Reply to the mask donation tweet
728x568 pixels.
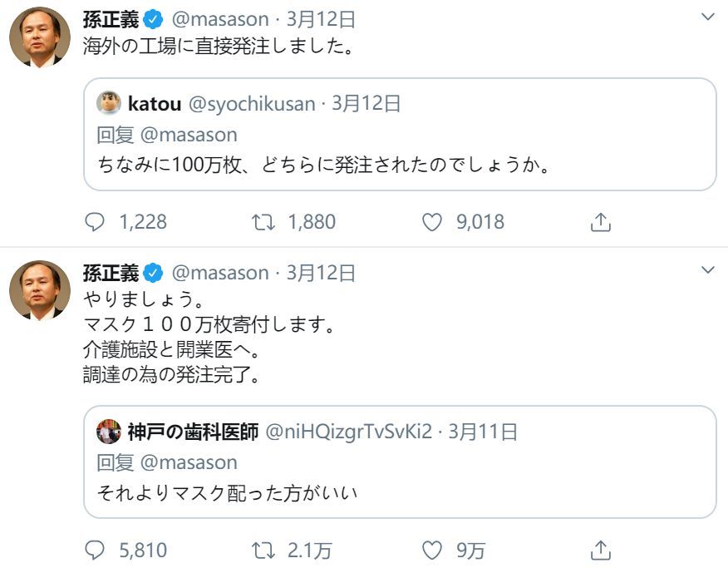coord(97,550)
